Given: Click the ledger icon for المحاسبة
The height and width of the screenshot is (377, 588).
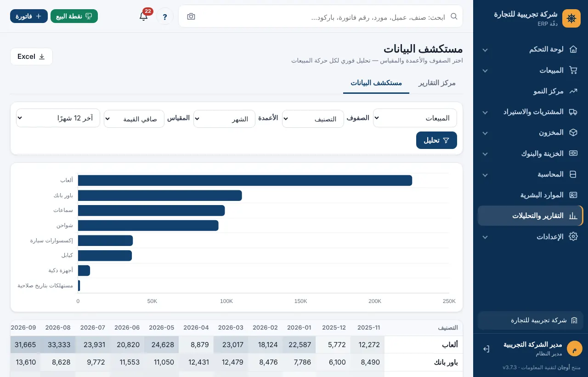Looking at the screenshot, I should click(573, 174).
